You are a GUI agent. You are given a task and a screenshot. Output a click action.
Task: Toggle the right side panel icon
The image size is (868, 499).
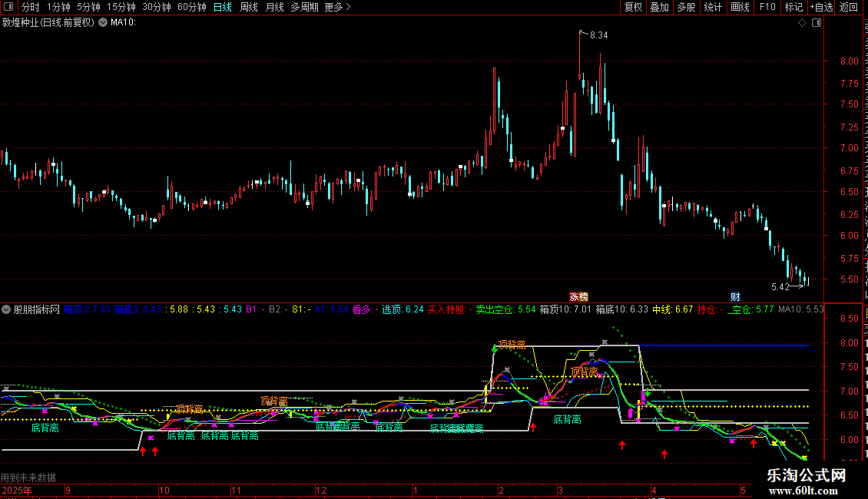click(816, 23)
